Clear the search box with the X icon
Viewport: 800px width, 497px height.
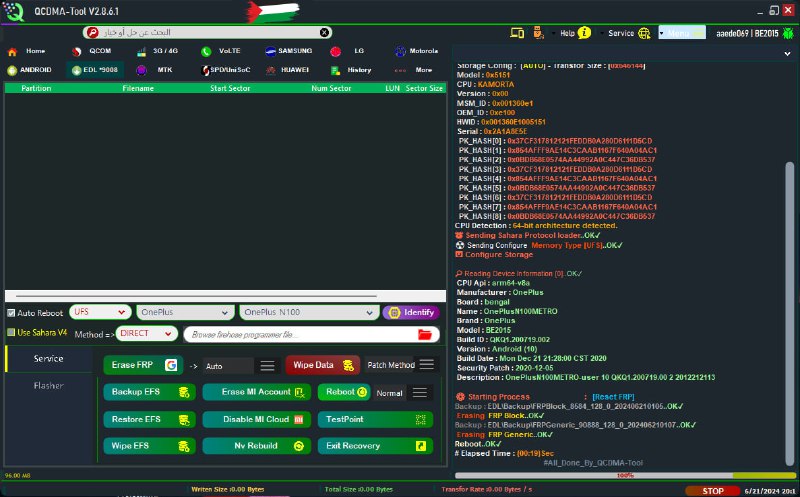(x=324, y=33)
